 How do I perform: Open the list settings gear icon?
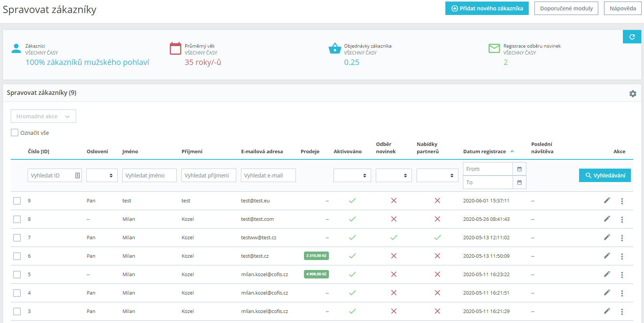pos(633,94)
